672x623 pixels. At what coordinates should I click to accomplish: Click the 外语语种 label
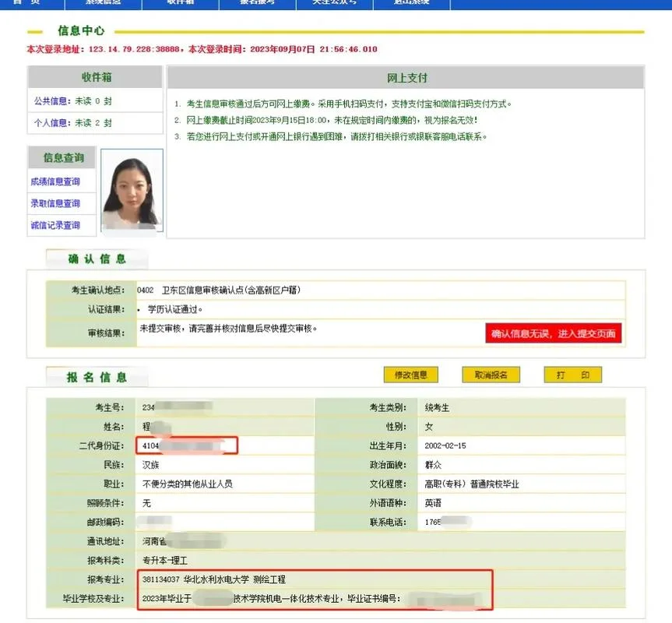[x=388, y=503]
